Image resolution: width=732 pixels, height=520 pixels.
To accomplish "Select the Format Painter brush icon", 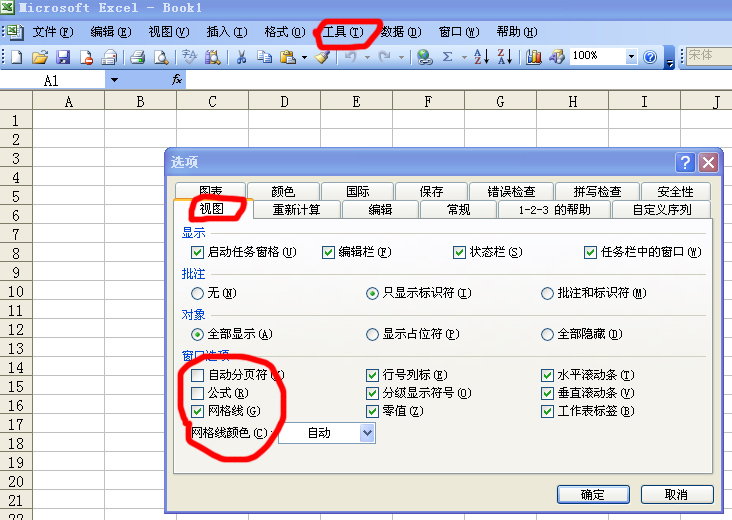I will tap(323, 57).
